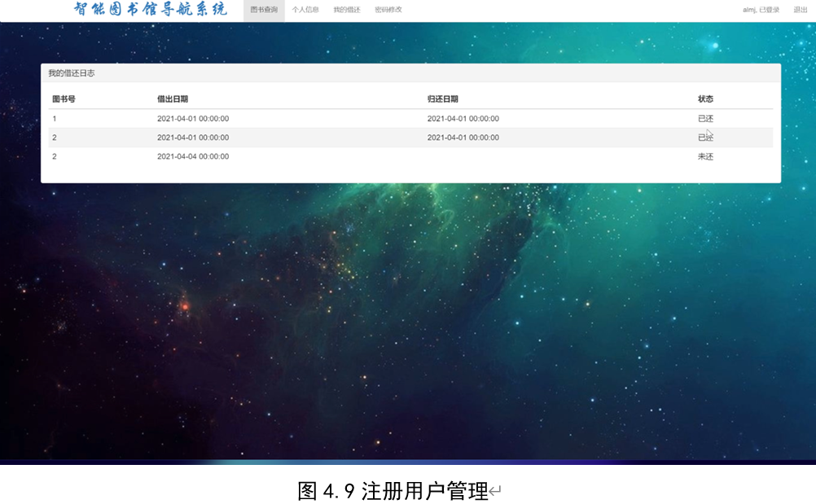
Task: Click the first row's borrow date value
Action: tap(192, 118)
